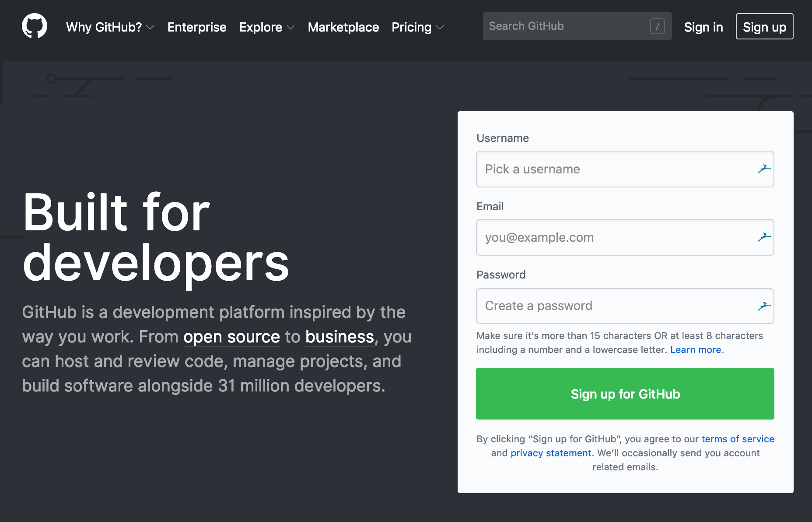Screen dimensions: 812x522
Task: Click the open source link in description
Action: click(x=231, y=337)
